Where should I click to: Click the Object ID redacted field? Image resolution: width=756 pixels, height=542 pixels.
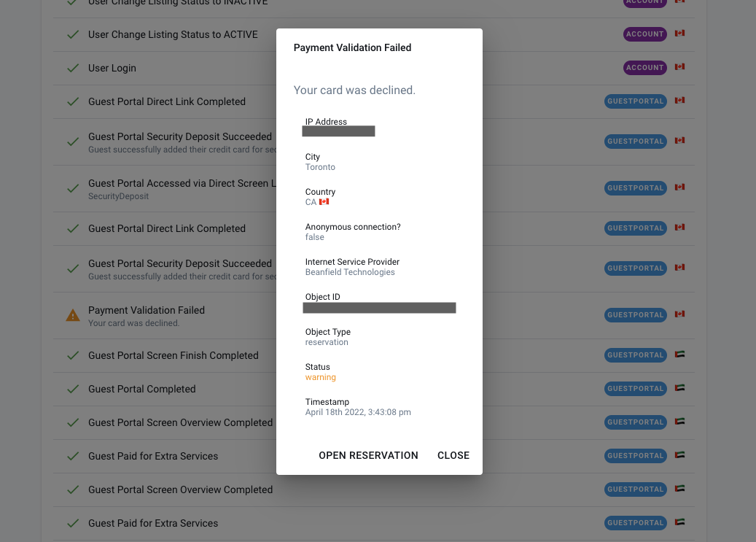(x=378, y=307)
